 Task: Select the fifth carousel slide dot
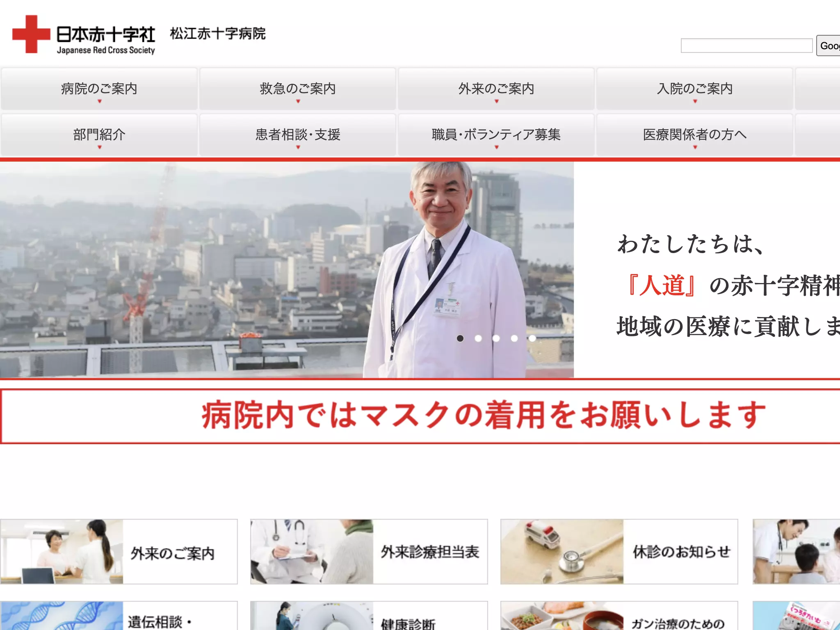[x=532, y=338]
